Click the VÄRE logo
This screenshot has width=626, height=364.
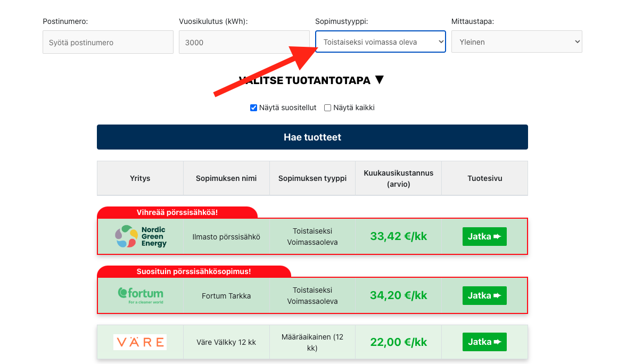(x=139, y=342)
